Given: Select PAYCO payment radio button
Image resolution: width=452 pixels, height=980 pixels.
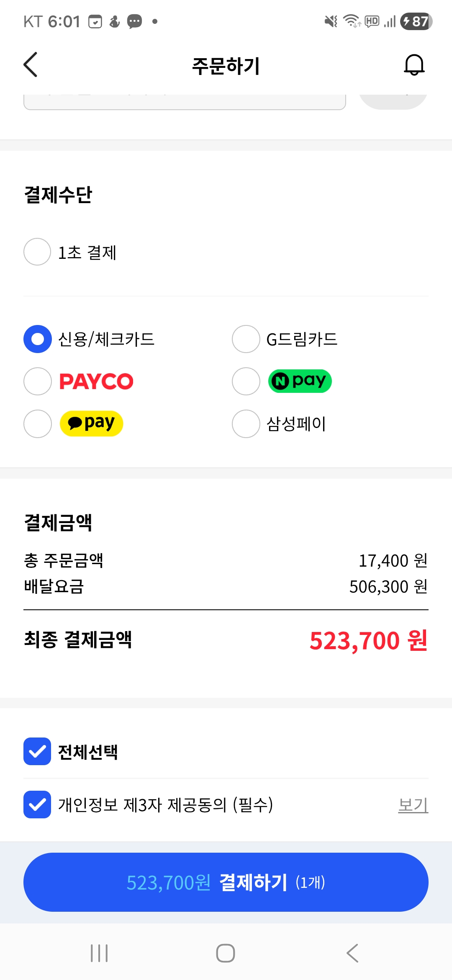Looking at the screenshot, I should pos(38,382).
